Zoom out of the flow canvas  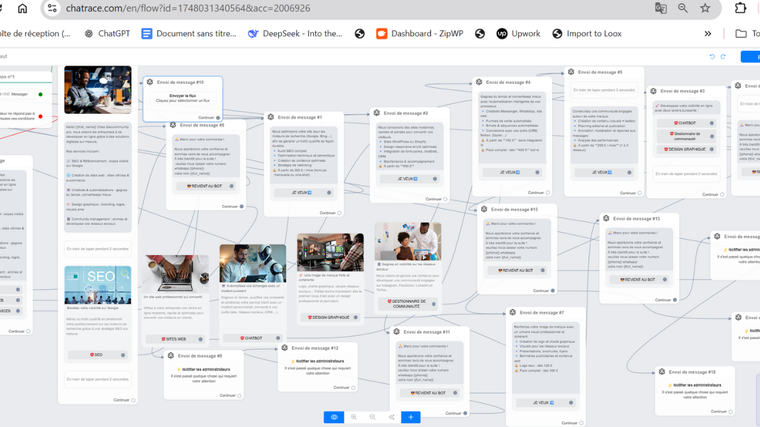(372, 417)
